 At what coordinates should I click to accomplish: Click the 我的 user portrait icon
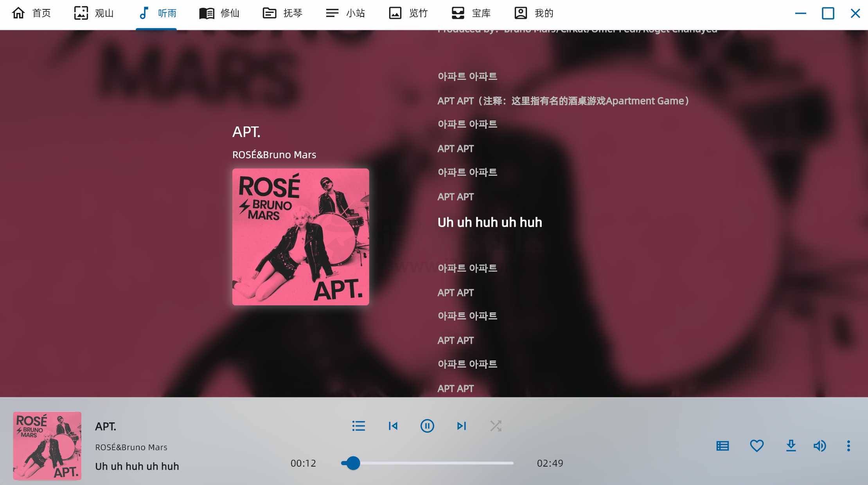(521, 13)
